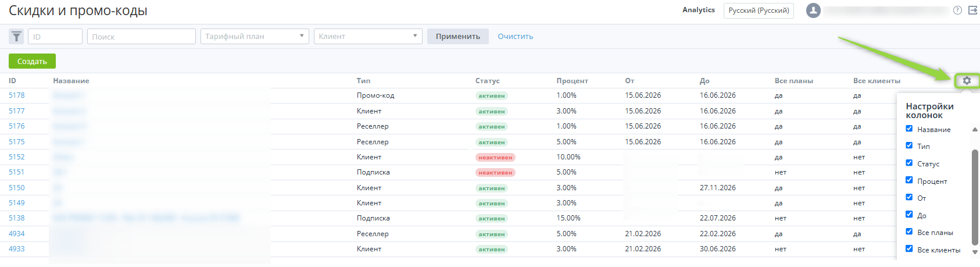
Task: Click the 15.00% percent value
Action: (x=568, y=218)
